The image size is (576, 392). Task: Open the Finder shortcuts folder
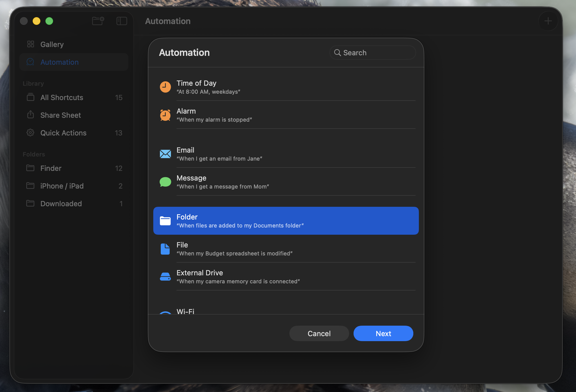(x=51, y=168)
